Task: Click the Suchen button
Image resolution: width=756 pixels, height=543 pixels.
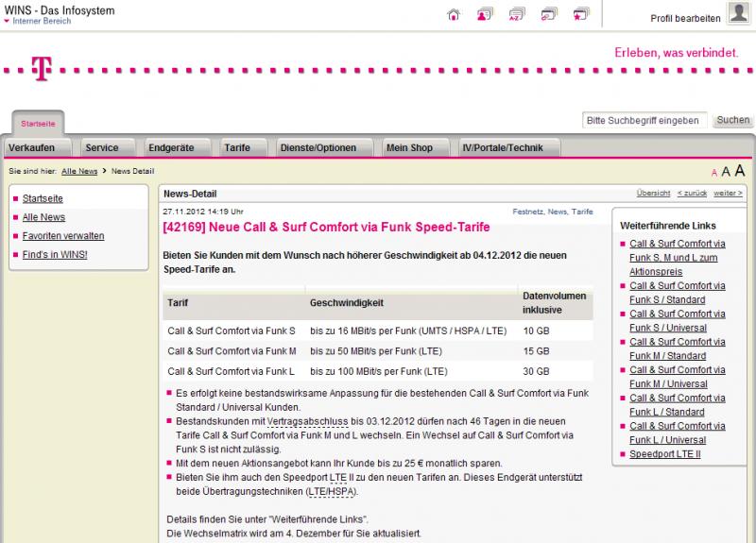Action: tap(733, 120)
